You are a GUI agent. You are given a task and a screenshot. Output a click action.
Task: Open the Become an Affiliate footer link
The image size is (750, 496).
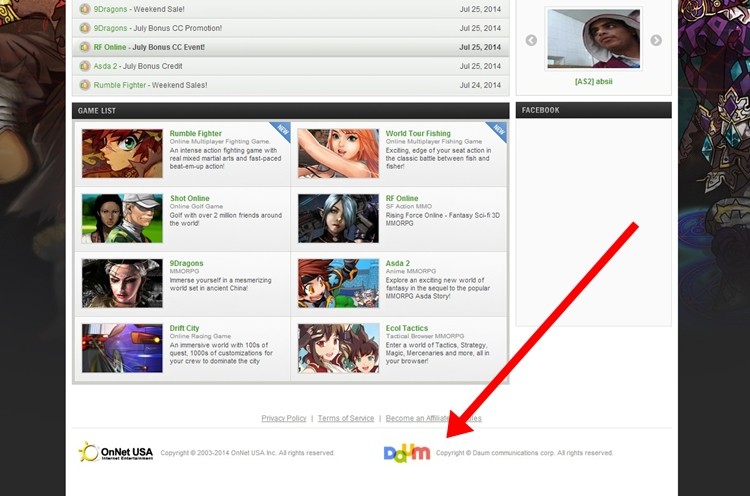(x=417, y=418)
